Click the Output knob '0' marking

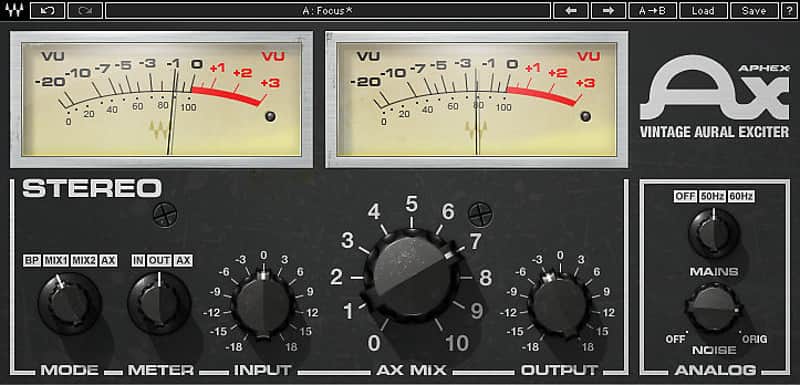pos(561,255)
